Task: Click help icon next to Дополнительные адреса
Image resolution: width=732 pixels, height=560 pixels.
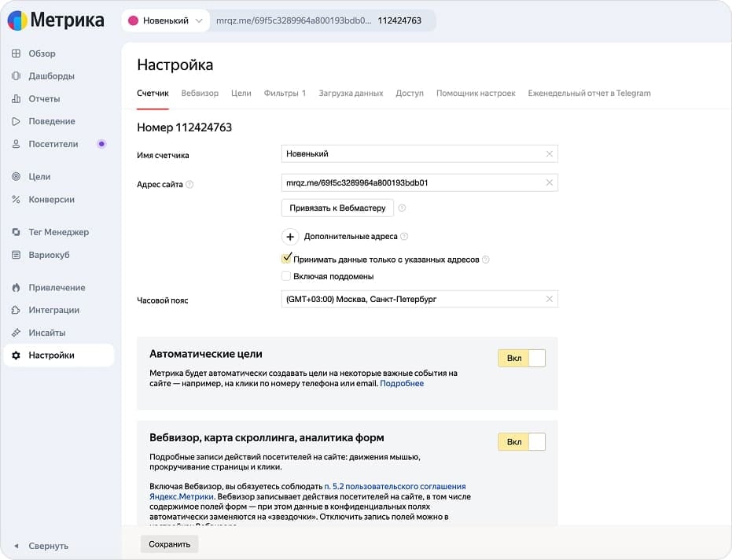Action: [x=404, y=236]
